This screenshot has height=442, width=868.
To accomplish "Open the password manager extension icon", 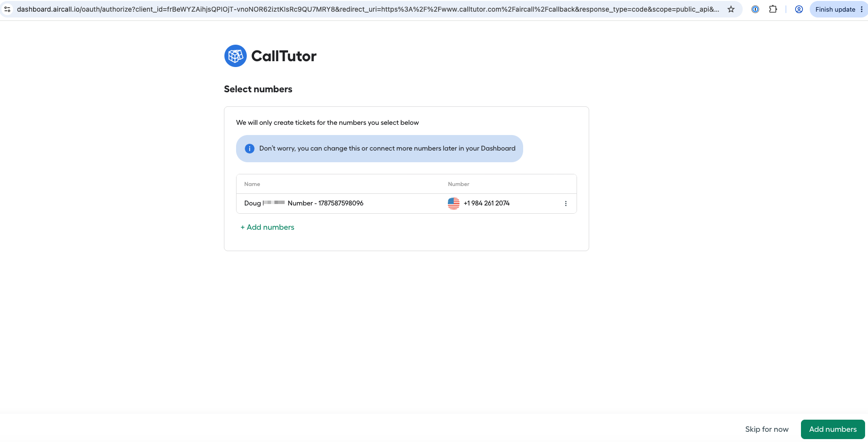I will (755, 9).
